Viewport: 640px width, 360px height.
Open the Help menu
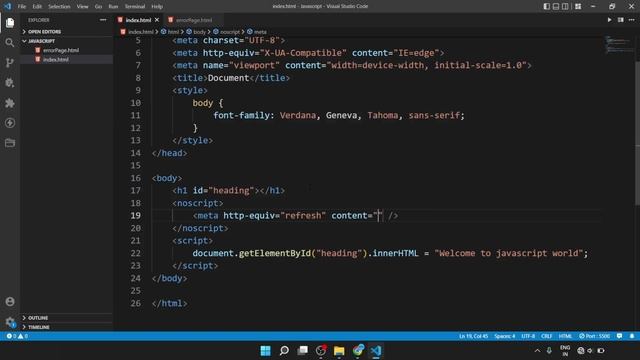pos(157,6)
